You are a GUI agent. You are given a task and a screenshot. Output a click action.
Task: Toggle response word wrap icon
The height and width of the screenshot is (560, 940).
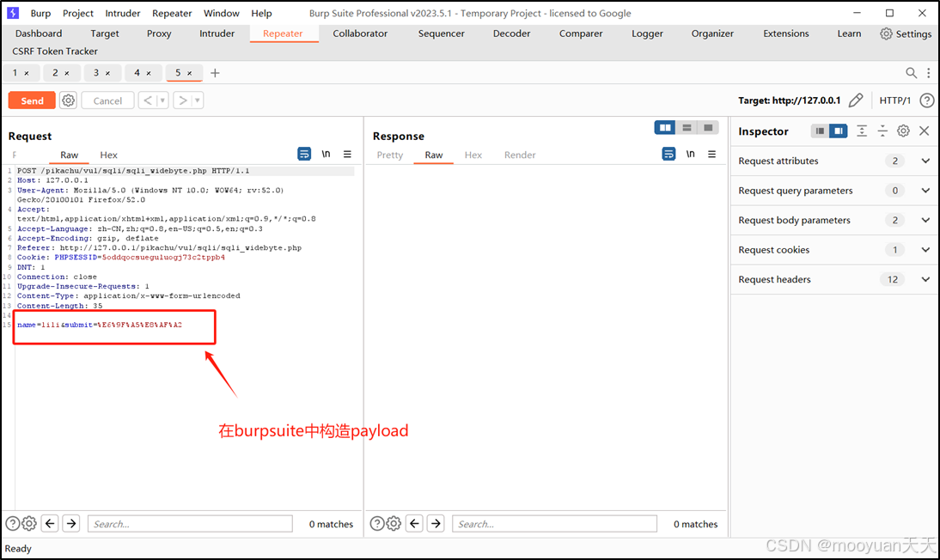668,154
